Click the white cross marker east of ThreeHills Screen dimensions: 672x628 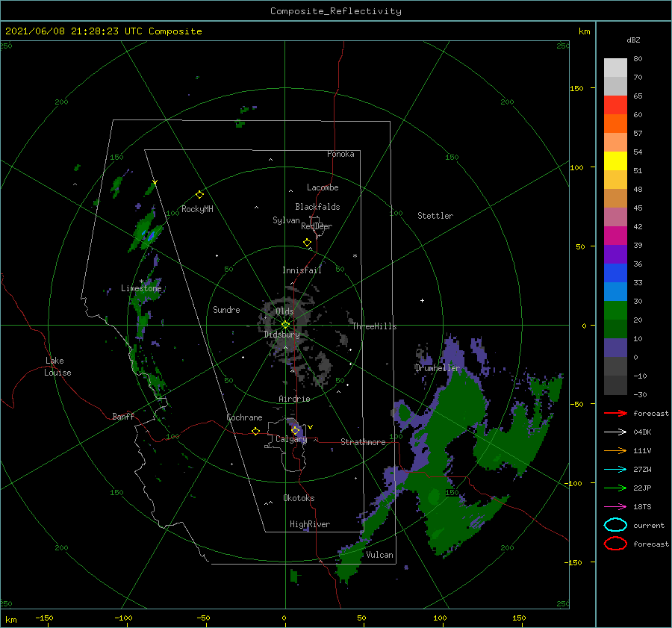[x=422, y=300]
